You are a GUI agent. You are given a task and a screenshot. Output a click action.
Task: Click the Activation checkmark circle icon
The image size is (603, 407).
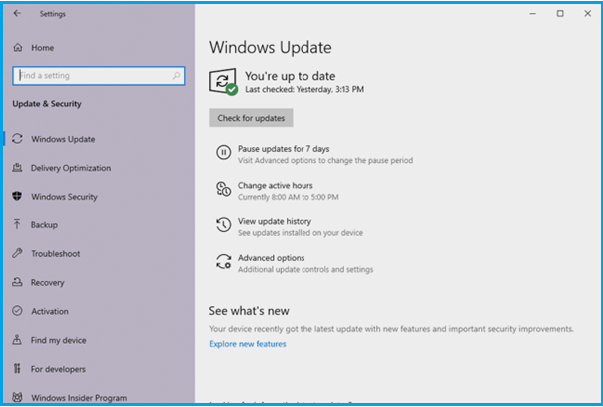point(17,311)
